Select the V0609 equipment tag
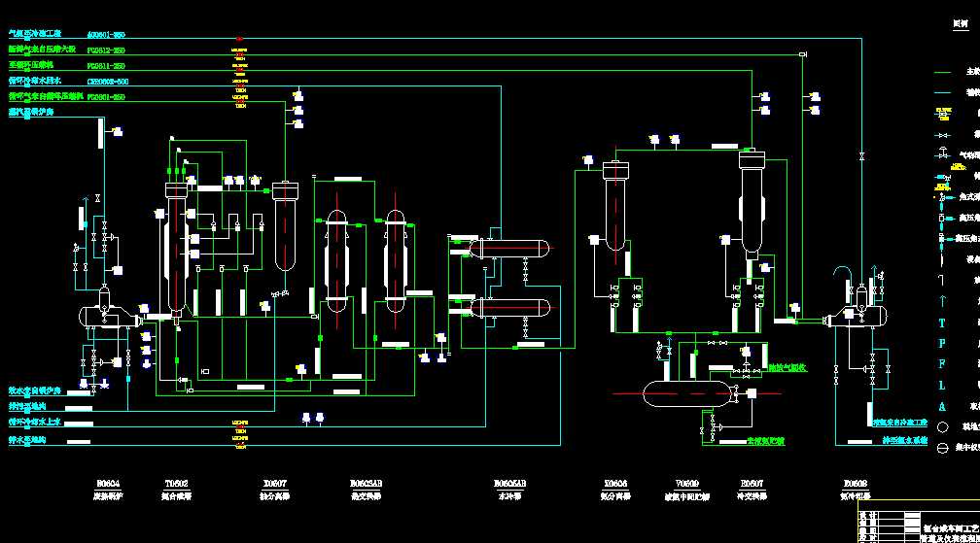 pyautogui.click(x=686, y=484)
